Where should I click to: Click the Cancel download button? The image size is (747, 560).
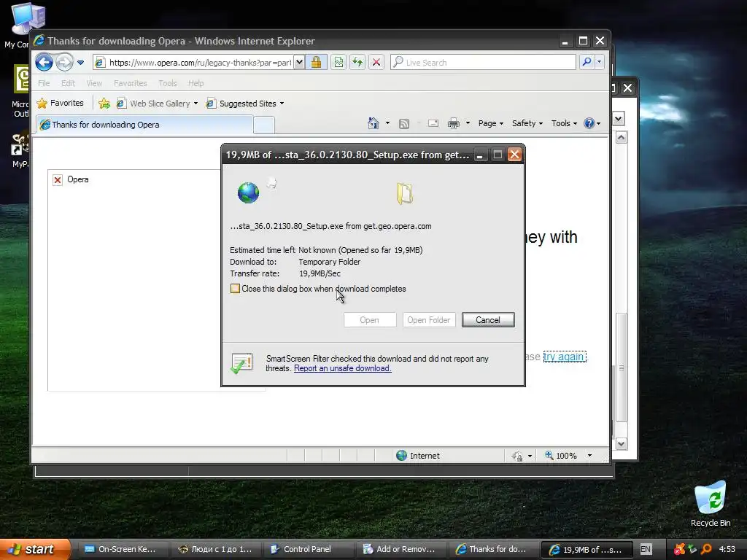pyautogui.click(x=488, y=320)
